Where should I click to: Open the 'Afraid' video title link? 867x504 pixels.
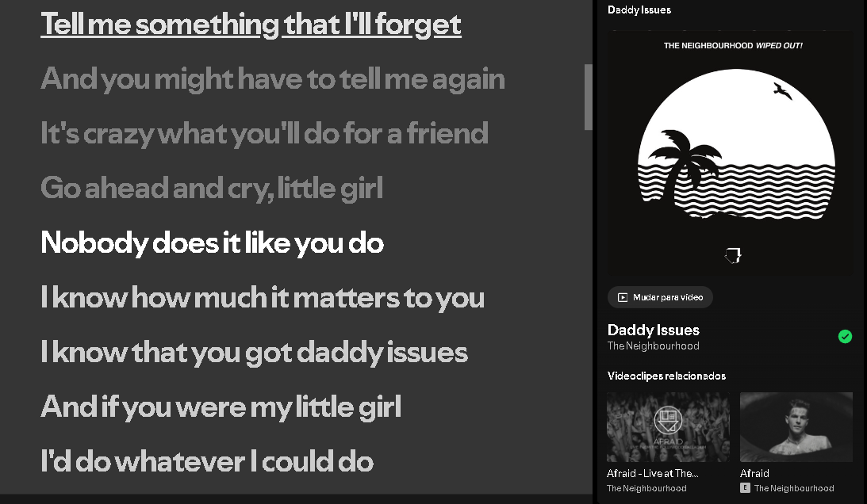(x=754, y=473)
